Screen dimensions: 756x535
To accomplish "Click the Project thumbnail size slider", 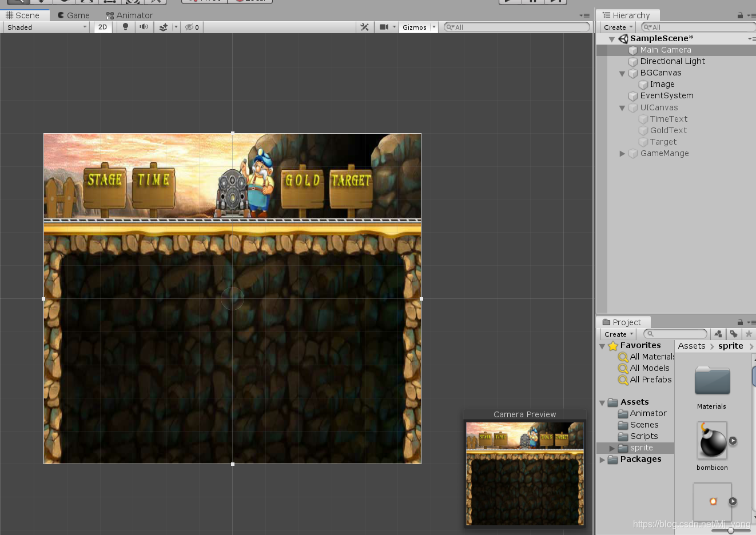I will (x=731, y=530).
